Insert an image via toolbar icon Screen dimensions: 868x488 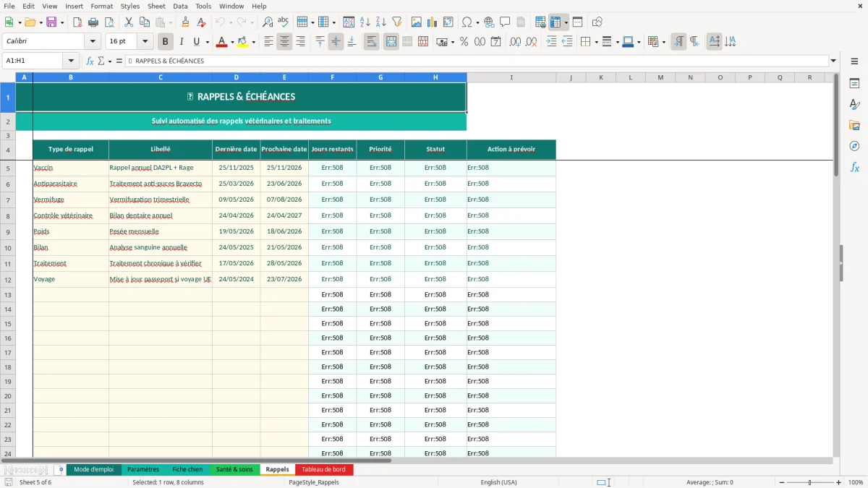pyautogui.click(x=417, y=22)
